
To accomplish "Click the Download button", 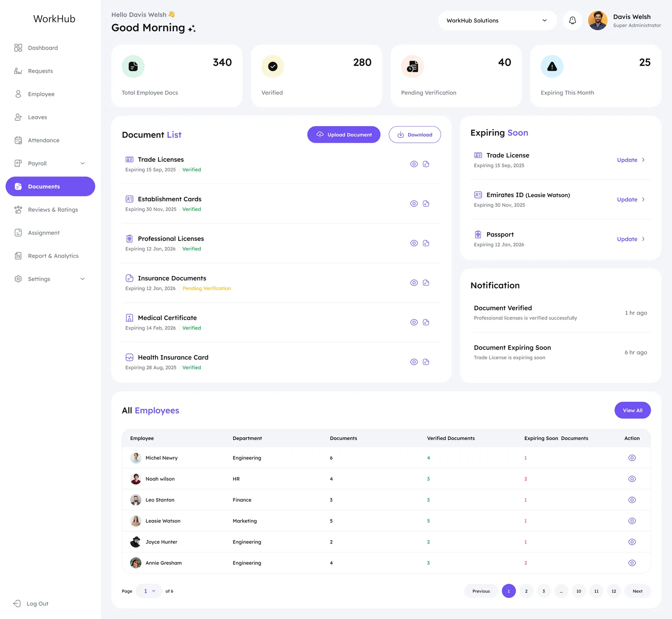I will point(415,134).
